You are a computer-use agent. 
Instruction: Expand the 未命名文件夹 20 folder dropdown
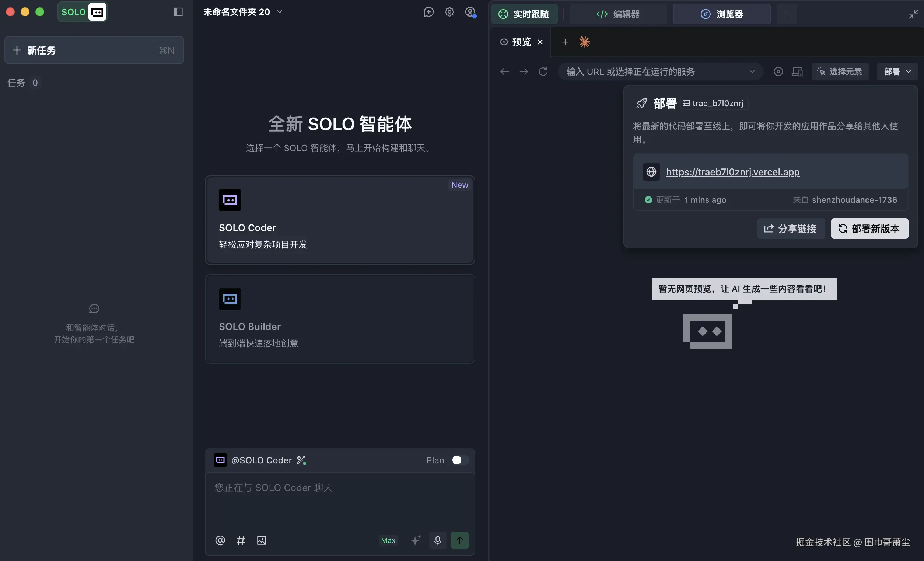[279, 12]
